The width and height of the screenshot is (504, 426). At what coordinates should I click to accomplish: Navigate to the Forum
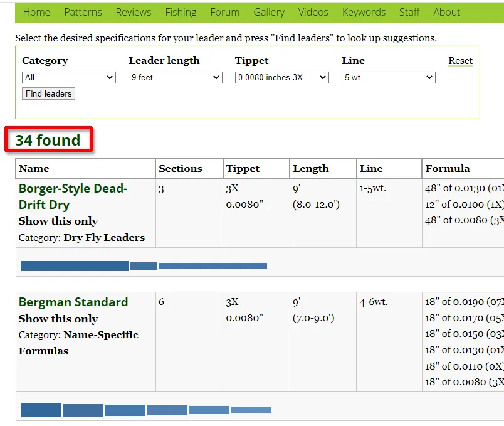pos(224,12)
